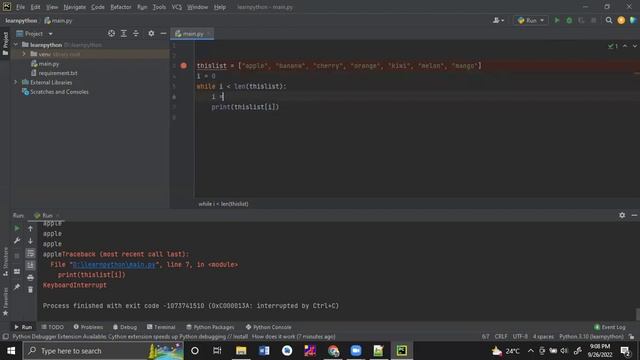Run with coverage icon in toolbar
The height and width of the screenshot is (360, 640).
pyautogui.click(x=581, y=20)
